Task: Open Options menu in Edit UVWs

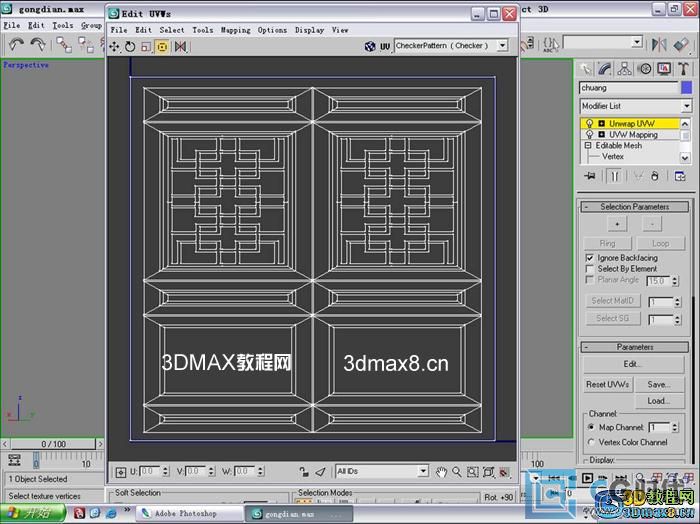Action: (272, 30)
